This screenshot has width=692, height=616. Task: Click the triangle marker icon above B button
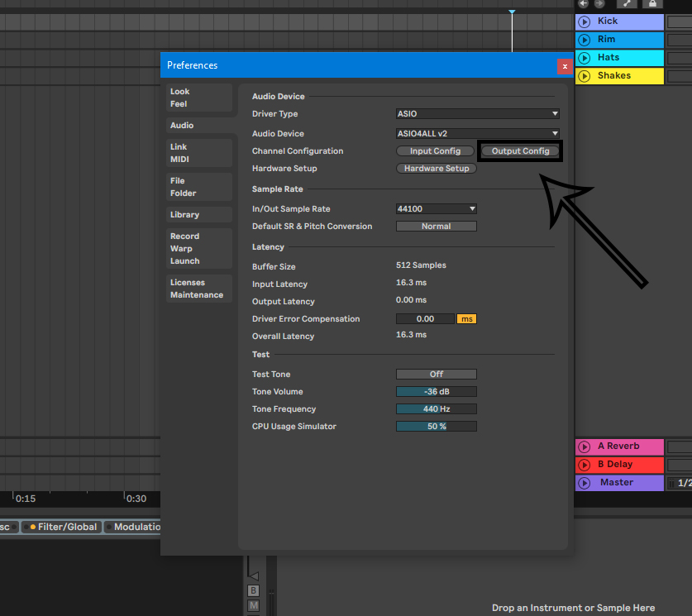tap(253, 575)
